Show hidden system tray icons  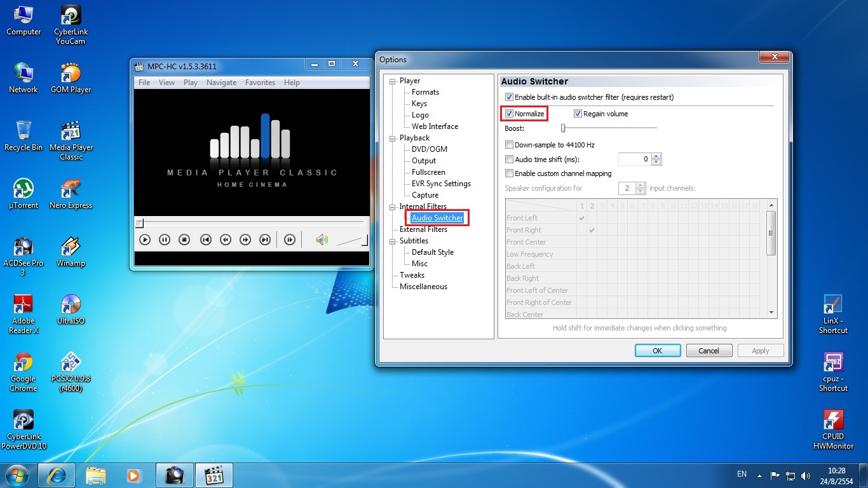[758, 475]
